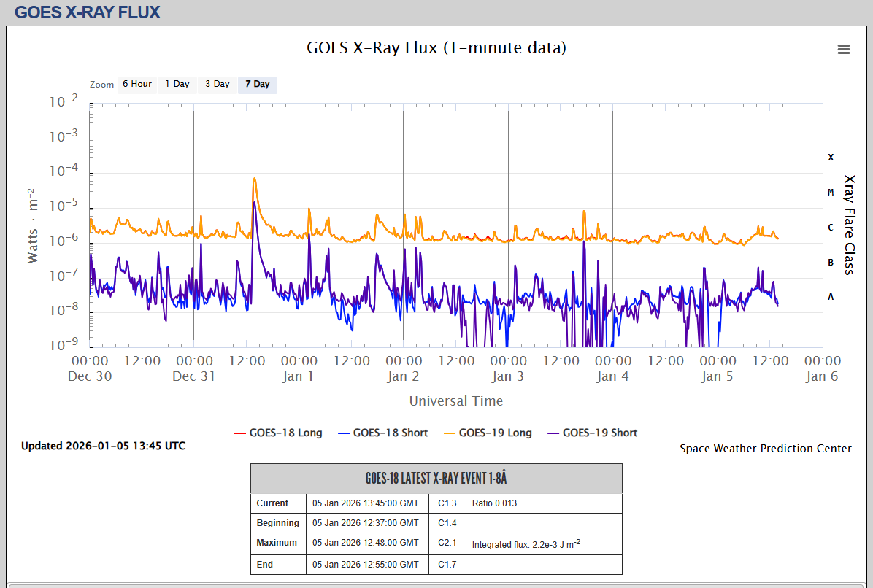This screenshot has width=873, height=588.
Task: Click the large flare peak on Dec 31
Action: coord(254,179)
